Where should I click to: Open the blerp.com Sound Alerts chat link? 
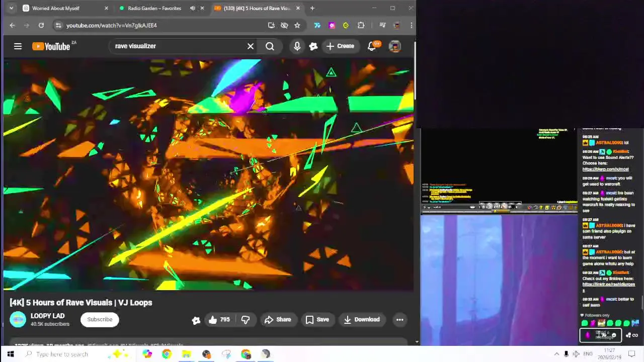point(605,169)
